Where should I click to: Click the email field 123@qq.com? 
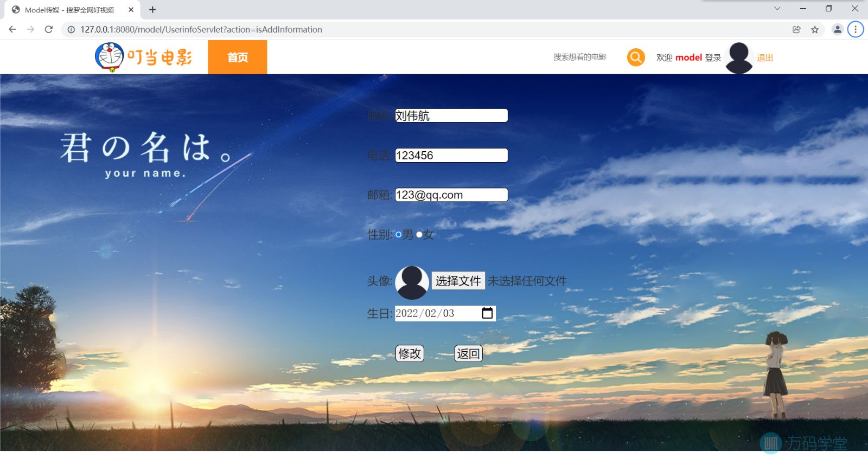pos(451,195)
